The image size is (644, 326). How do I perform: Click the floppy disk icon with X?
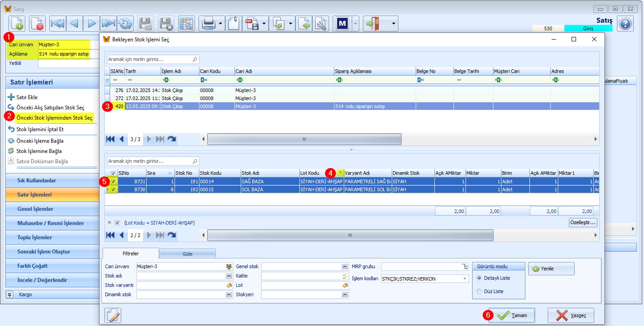click(x=167, y=23)
